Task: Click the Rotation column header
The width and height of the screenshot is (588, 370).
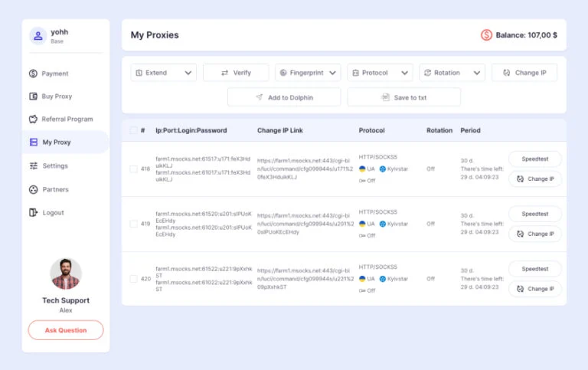Action: point(439,130)
